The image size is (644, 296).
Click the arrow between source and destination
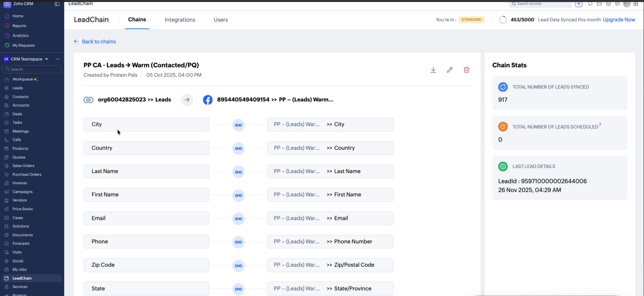click(187, 100)
